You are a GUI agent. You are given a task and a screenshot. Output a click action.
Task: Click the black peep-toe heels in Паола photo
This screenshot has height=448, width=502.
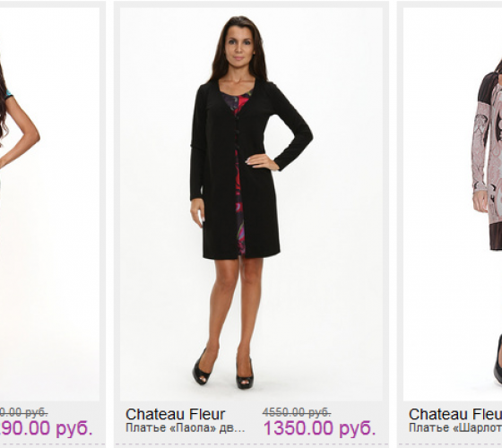[x=223, y=368]
